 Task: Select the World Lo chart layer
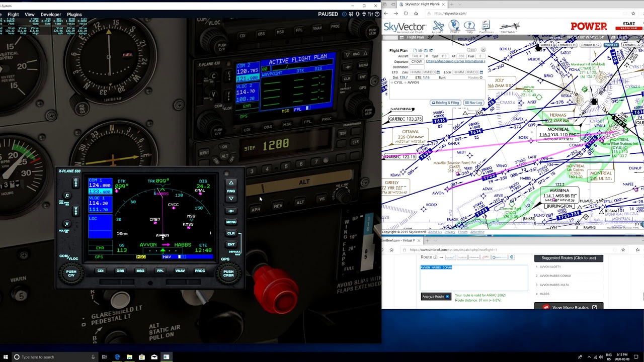(611, 45)
